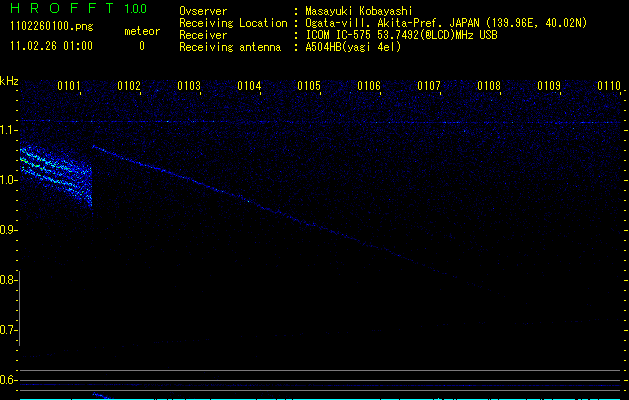This screenshot has height=400, width=629.
Task: Click the 0.6 kHz frequency label
Action: (8, 380)
